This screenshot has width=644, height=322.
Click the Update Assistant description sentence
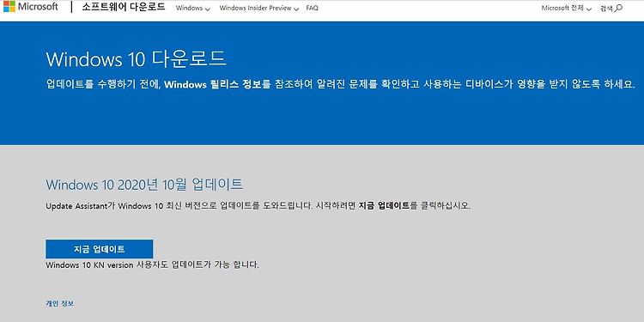coord(258,206)
